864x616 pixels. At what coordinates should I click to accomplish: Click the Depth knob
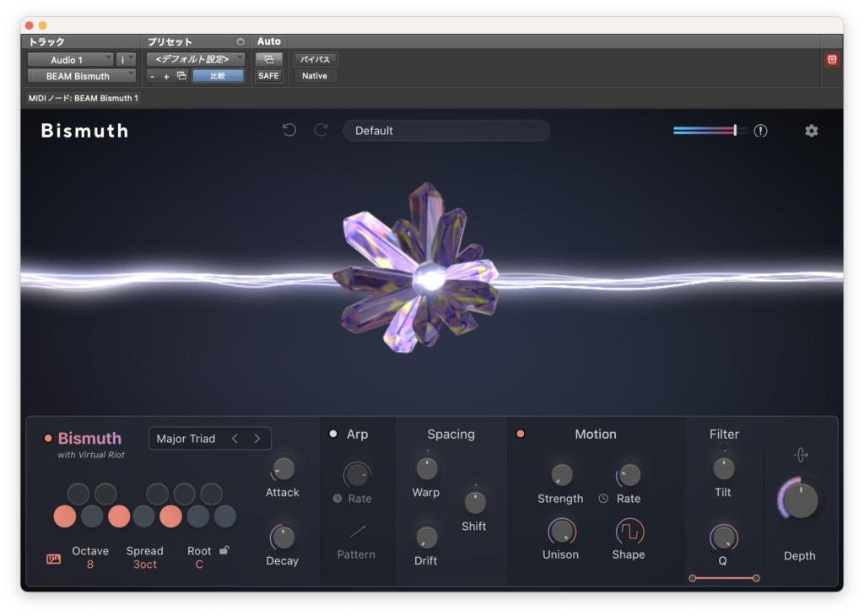(x=800, y=500)
